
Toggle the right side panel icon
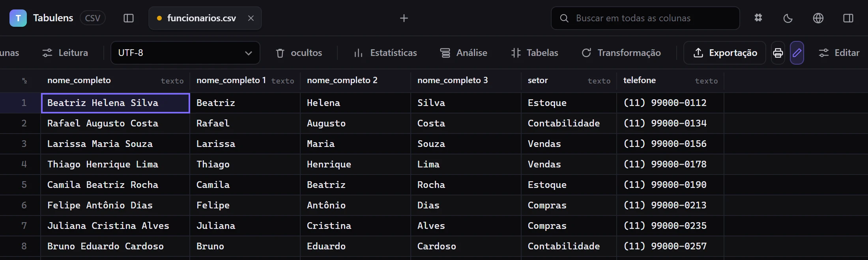click(848, 18)
